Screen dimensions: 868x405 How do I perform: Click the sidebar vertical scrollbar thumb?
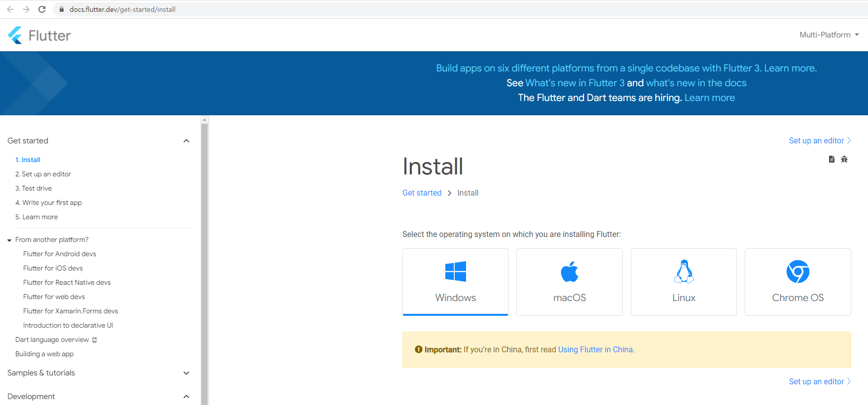pyautogui.click(x=205, y=264)
